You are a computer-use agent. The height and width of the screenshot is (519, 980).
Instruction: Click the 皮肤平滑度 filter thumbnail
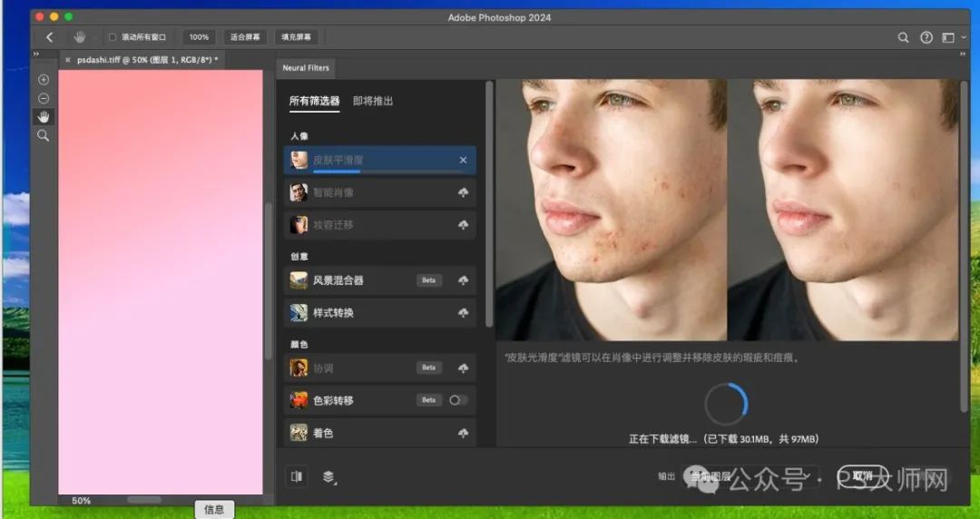click(x=299, y=160)
